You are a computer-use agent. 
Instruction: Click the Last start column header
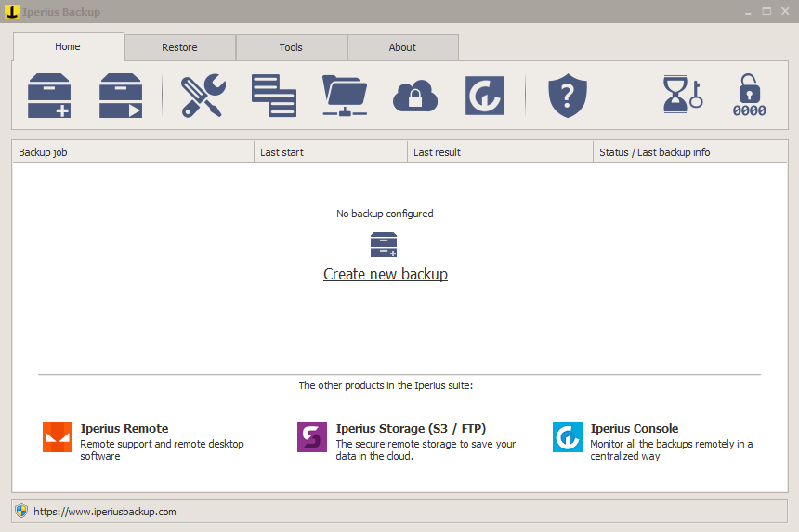pyautogui.click(x=331, y=152)
